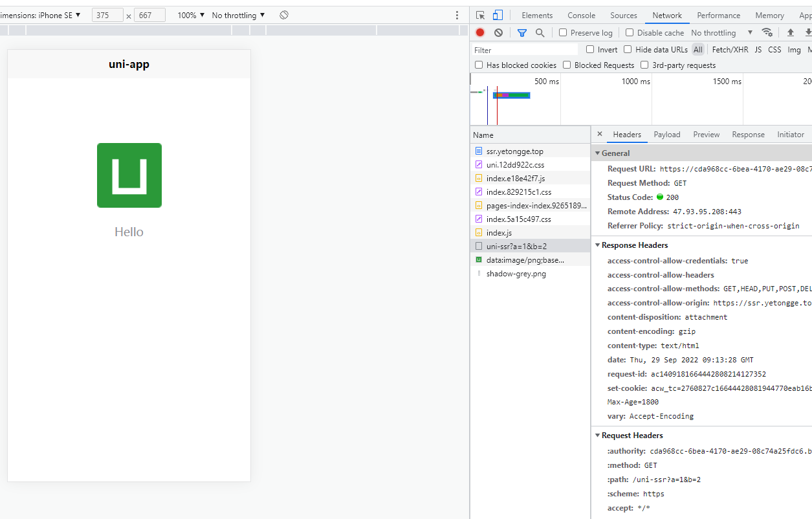Open the 100% zoom dropdown
This screenshot has width=812, height=519.
coord(191,15)
